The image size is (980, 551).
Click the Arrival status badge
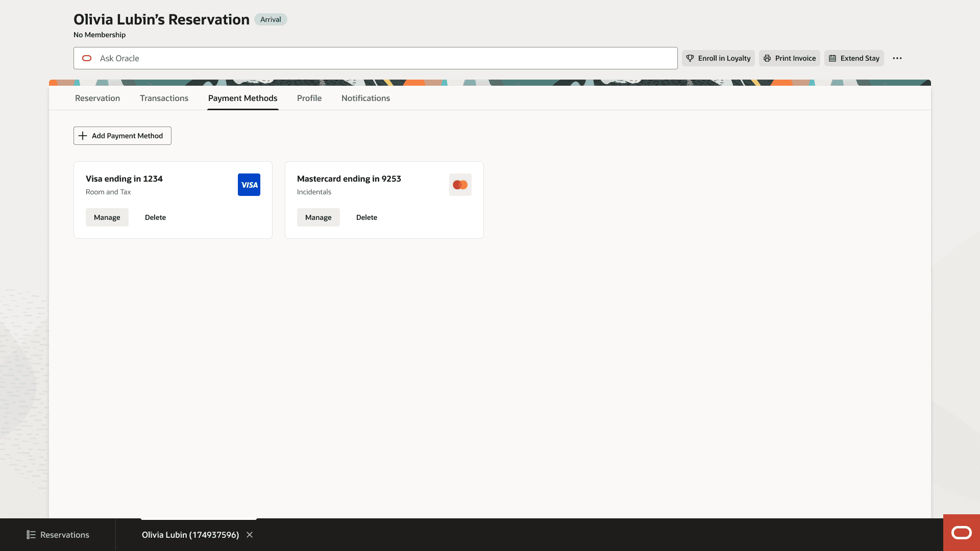(x=271, y=19)
